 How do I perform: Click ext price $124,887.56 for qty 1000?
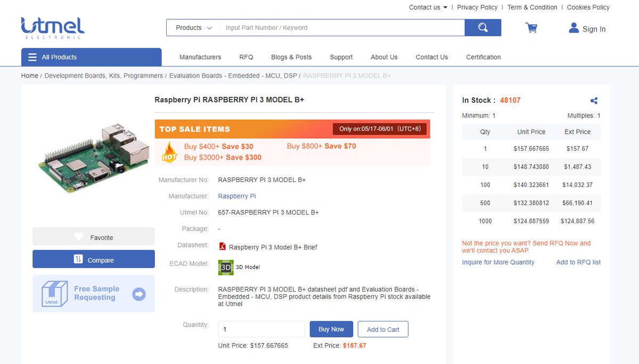pyautogui.click(x=577, y=221)
